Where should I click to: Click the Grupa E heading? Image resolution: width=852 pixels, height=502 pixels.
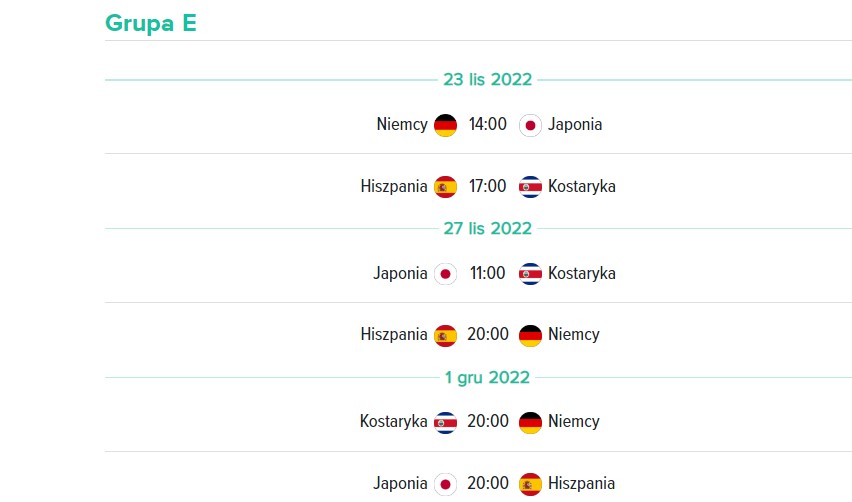tap(151, 23)
